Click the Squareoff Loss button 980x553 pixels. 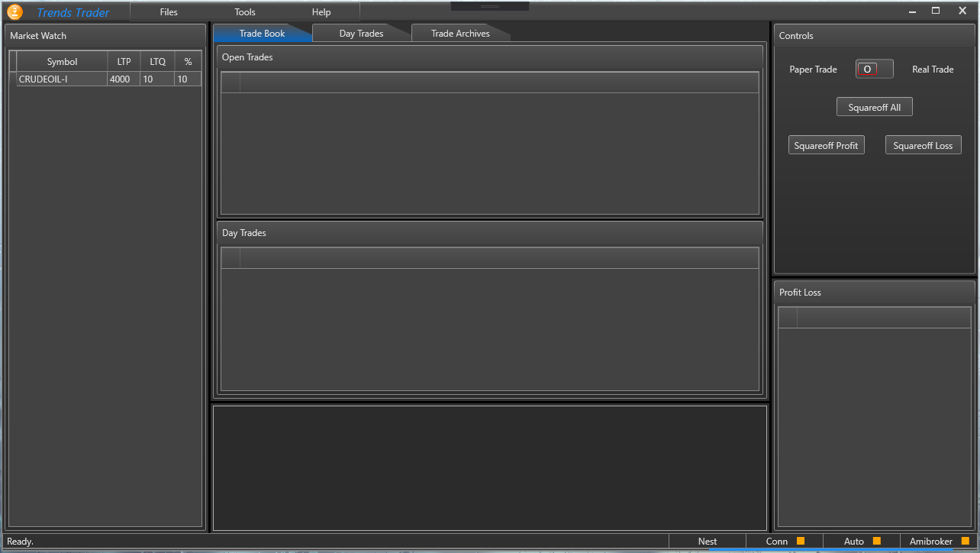click(x=924, y=145)
